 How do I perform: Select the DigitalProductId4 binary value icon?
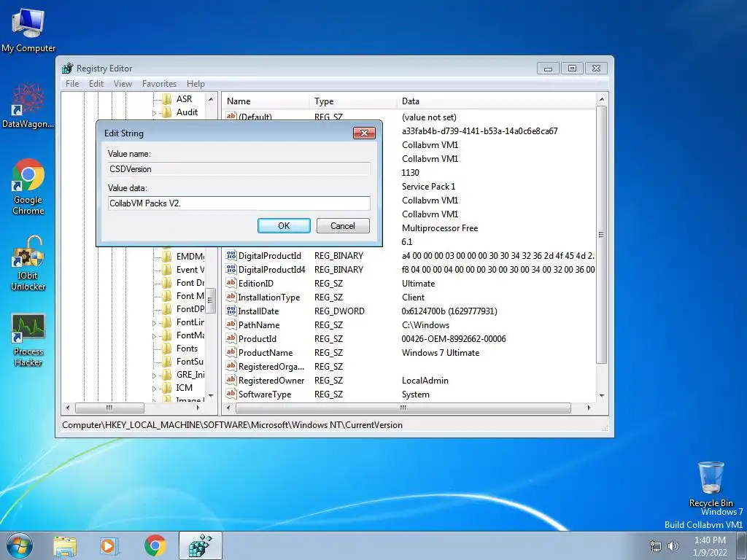pos(231,269)
